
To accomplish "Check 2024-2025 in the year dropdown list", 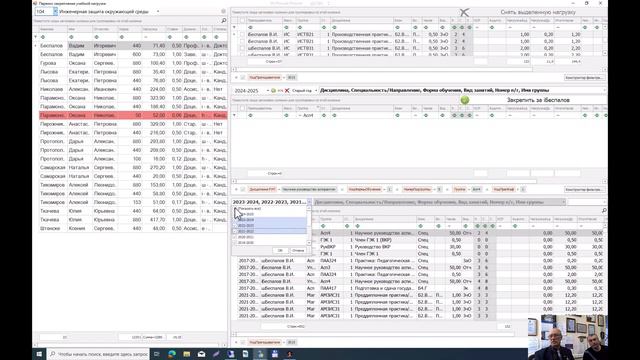I will coord(236,214).
